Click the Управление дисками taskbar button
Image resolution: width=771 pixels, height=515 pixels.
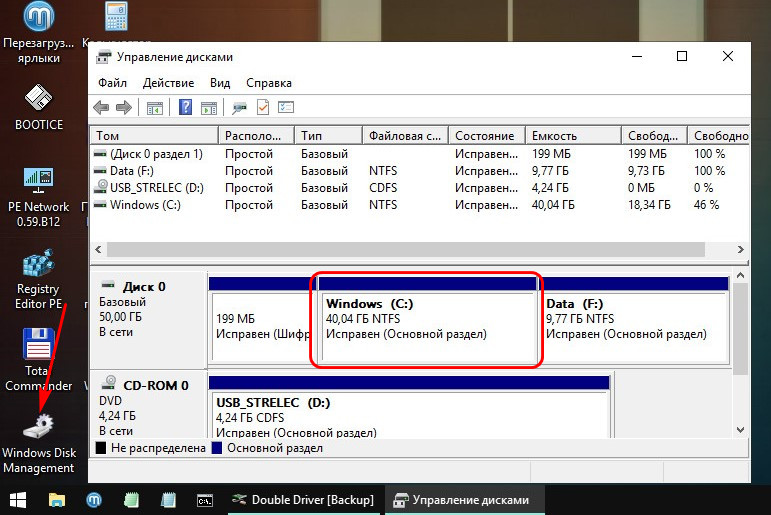point(465,500)
